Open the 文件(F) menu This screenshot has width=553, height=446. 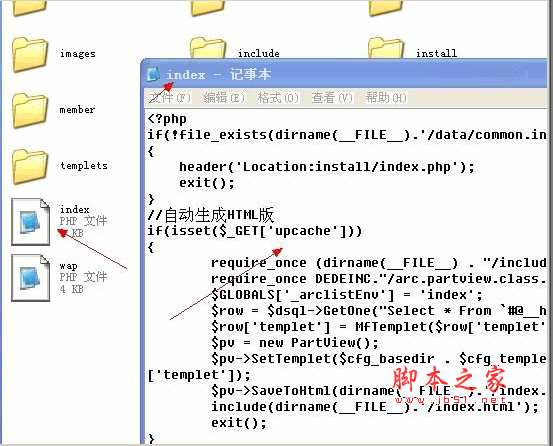click(170, 98)
